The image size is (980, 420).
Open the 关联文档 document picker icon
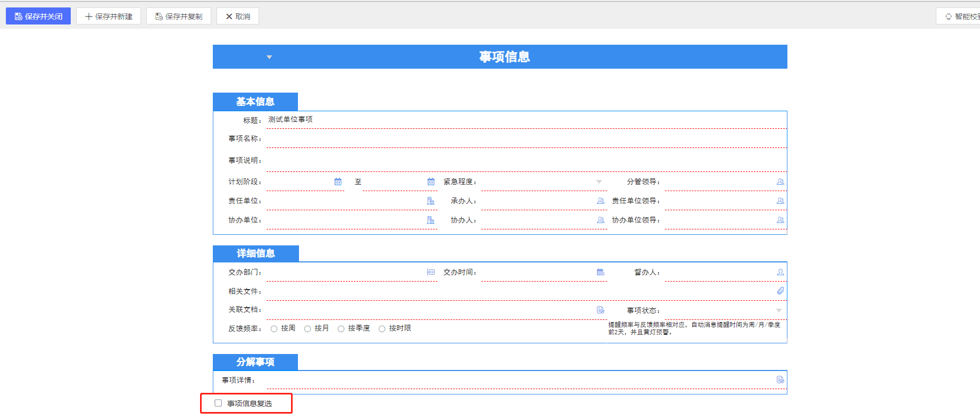tap(601, 310)
